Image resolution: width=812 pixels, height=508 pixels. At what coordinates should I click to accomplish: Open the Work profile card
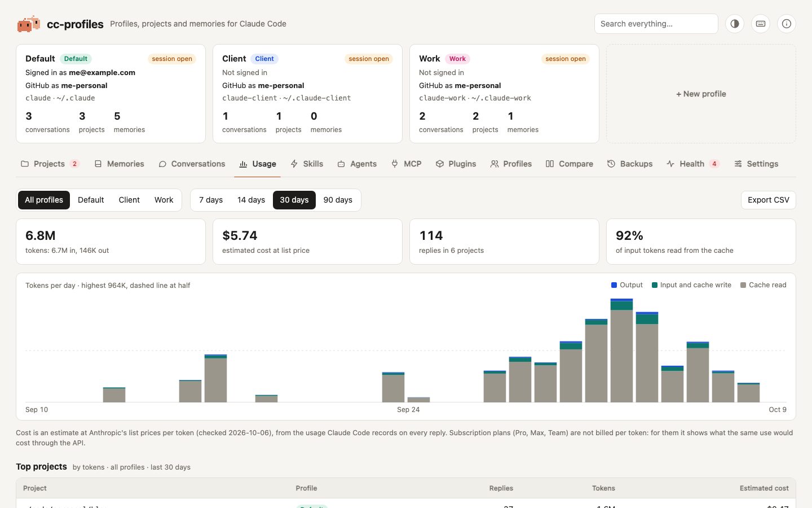coord(504,94)
